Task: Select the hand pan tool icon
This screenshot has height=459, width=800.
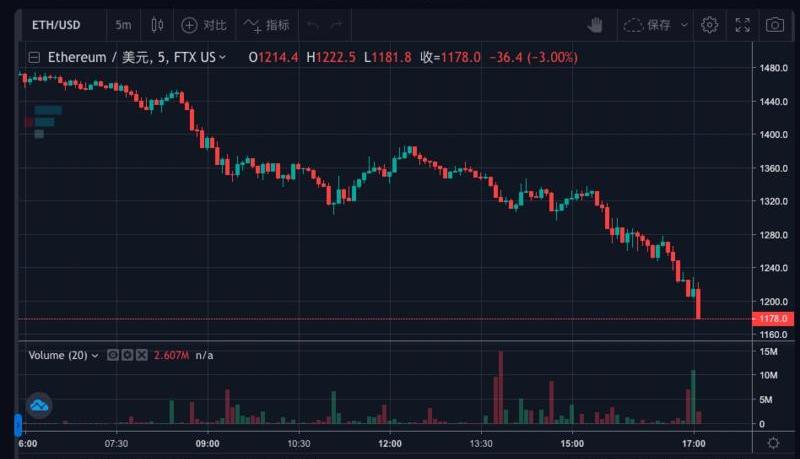Action: coord(595,24)
